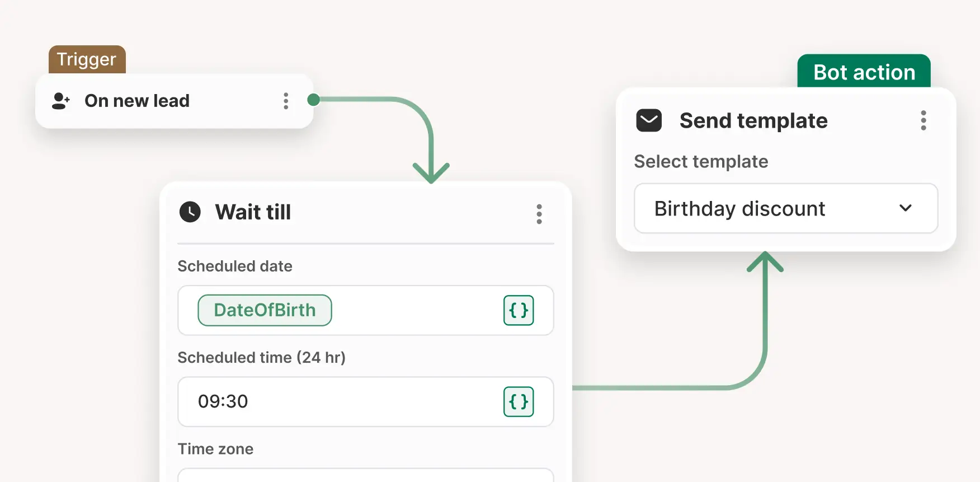
Task: Open the Select template dropdown box
Action: [772, 208]
